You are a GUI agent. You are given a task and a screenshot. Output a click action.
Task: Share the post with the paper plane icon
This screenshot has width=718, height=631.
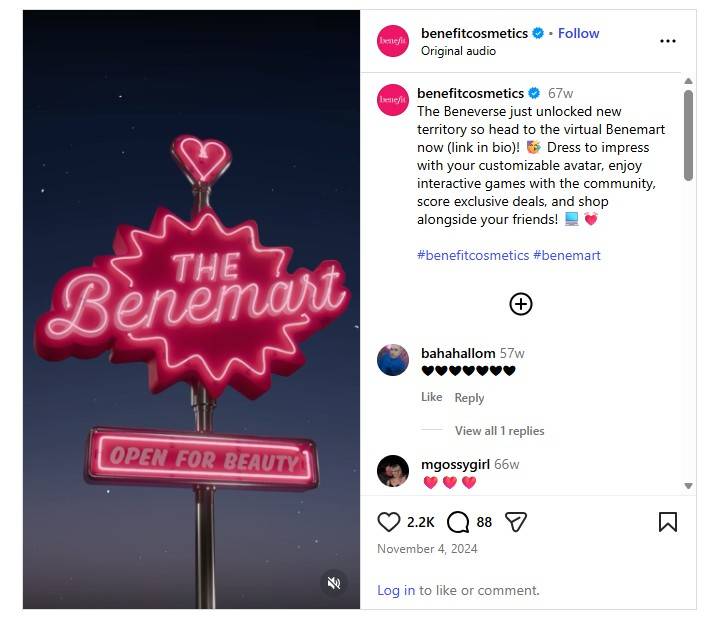point(515,522)
